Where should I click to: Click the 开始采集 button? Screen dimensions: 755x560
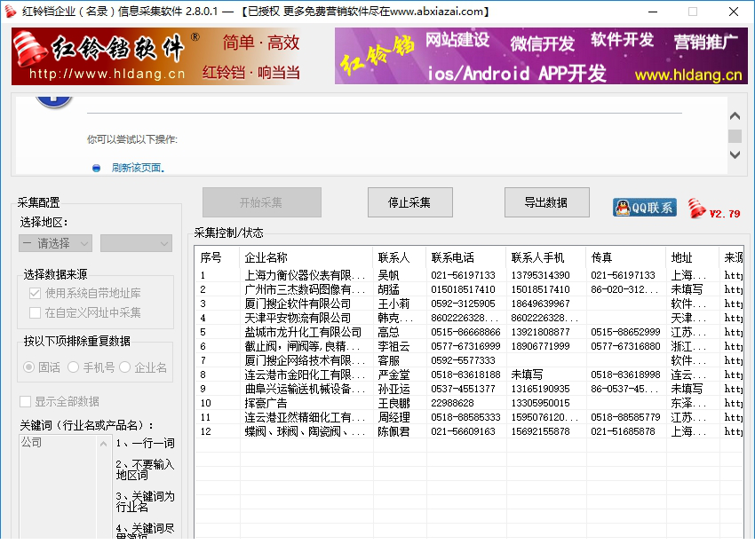tap(261, 202)
